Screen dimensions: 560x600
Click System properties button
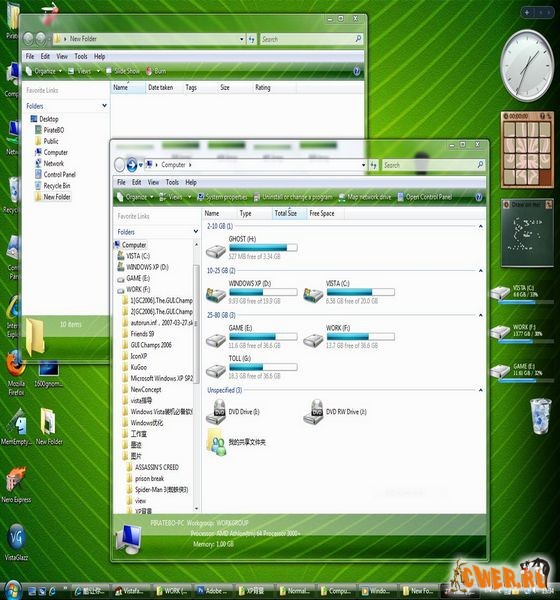point(222,197)
